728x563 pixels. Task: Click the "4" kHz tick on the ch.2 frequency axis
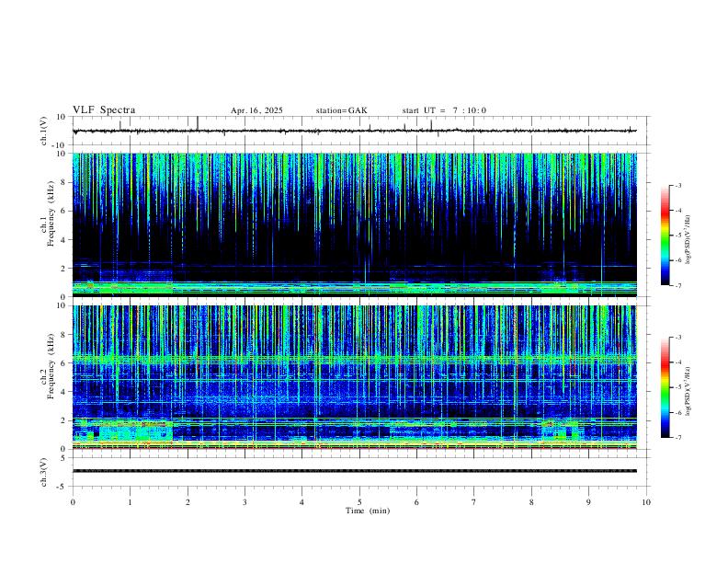64,392
